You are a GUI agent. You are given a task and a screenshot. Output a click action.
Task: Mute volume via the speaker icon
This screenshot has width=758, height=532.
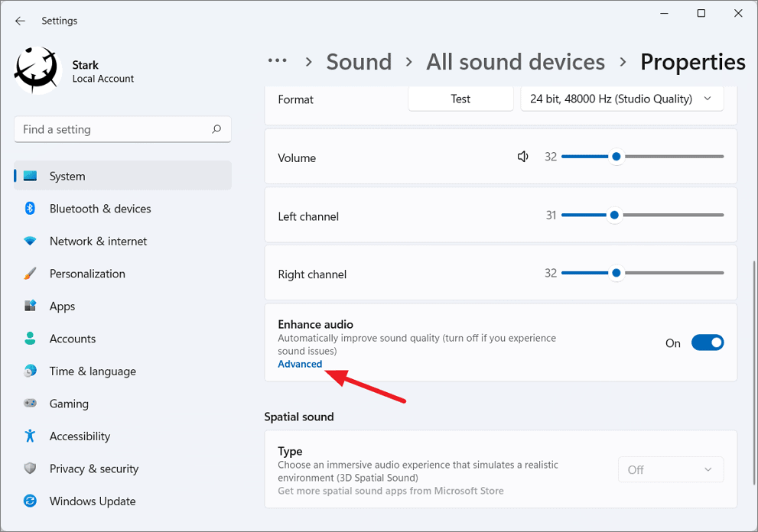point(522,157)
